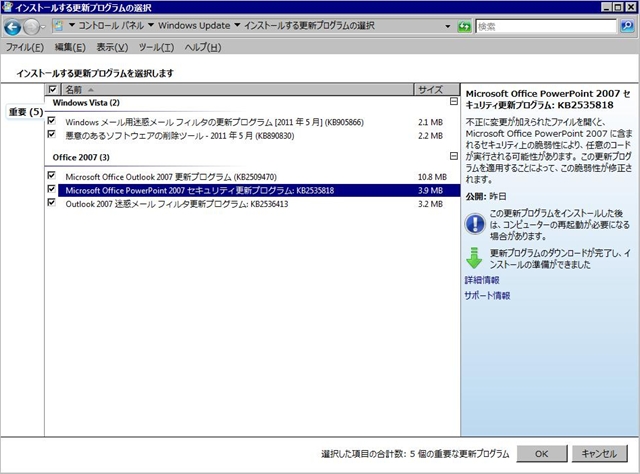Click the 3.2 MB size value
This screenshot has height=474, width=640.
[430, 204]
